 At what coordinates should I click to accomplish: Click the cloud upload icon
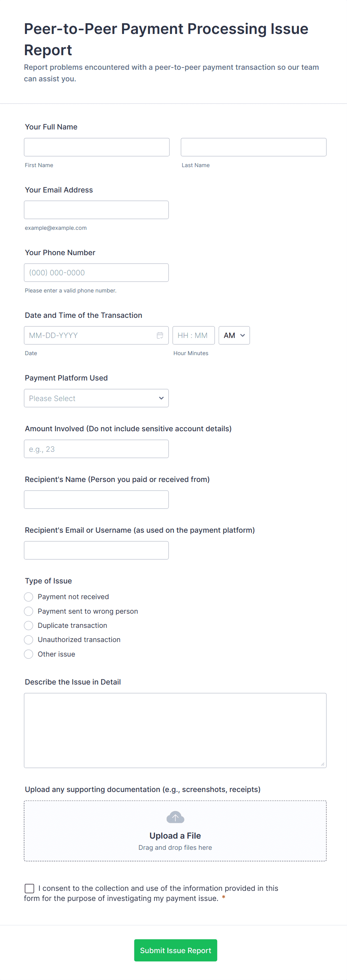pos(175,817)
